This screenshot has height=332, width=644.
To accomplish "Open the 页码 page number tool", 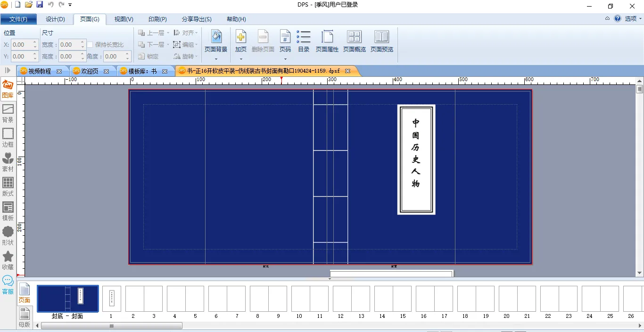I will pos(285,41).
